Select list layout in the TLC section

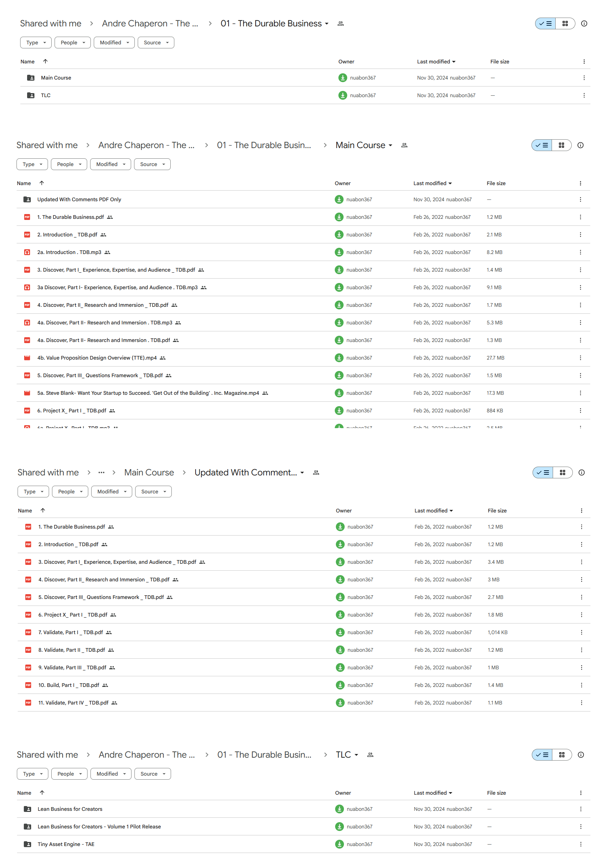click(542, 755)
